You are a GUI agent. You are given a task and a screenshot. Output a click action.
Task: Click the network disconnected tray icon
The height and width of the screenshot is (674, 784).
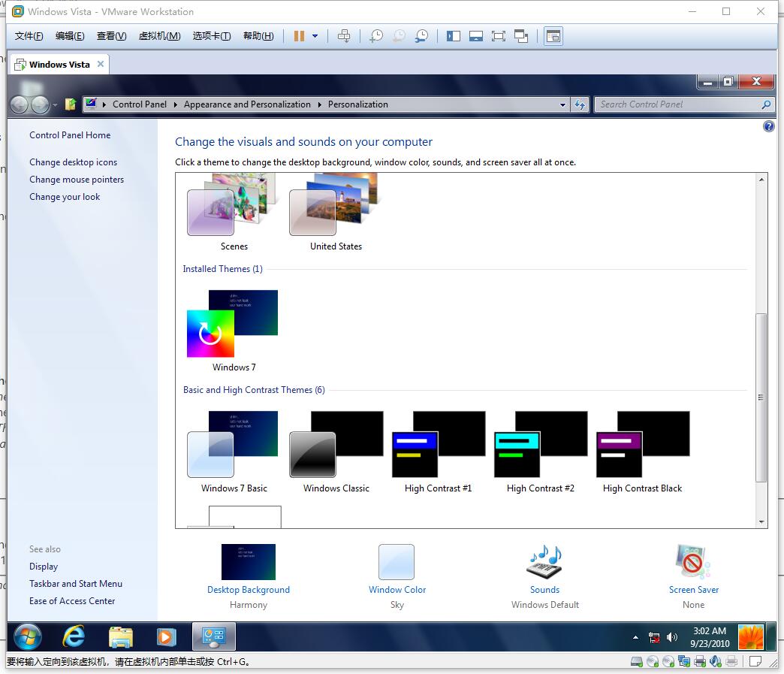tap(654, 637)
